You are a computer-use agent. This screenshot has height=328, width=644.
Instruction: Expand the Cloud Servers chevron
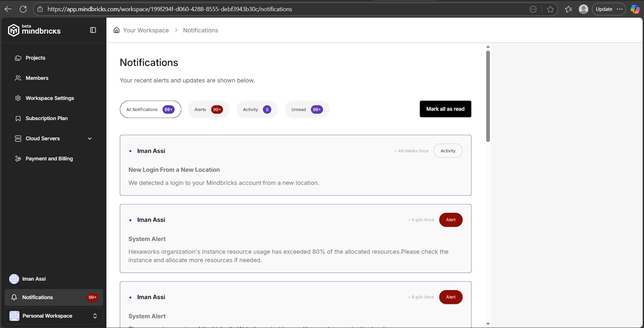click(90, 139)
